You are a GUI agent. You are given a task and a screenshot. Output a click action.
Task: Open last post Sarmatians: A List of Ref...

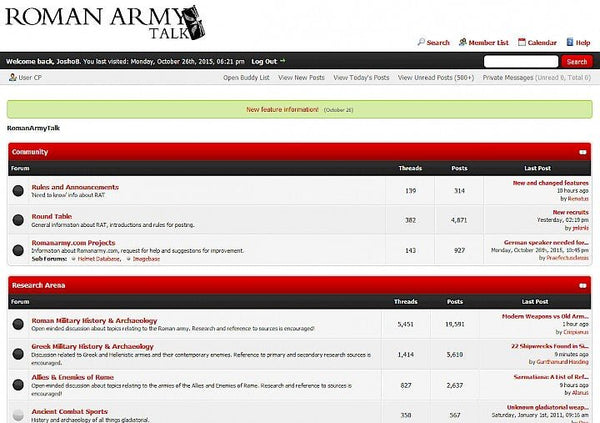pos(551,377)
